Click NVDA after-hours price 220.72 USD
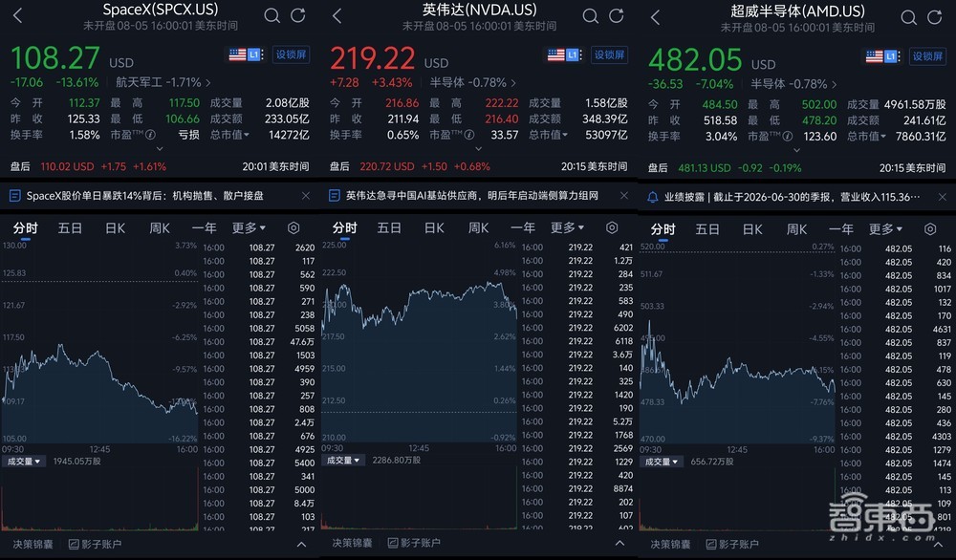 [x=386, y=166]
